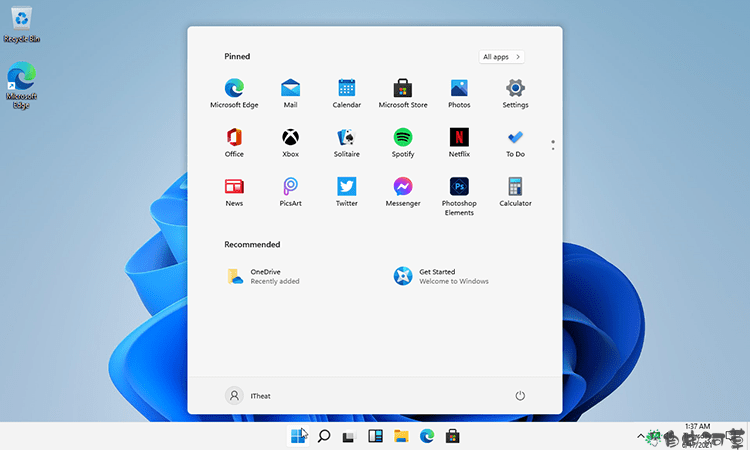Open Spotify from the Start menu

(403, 143)
